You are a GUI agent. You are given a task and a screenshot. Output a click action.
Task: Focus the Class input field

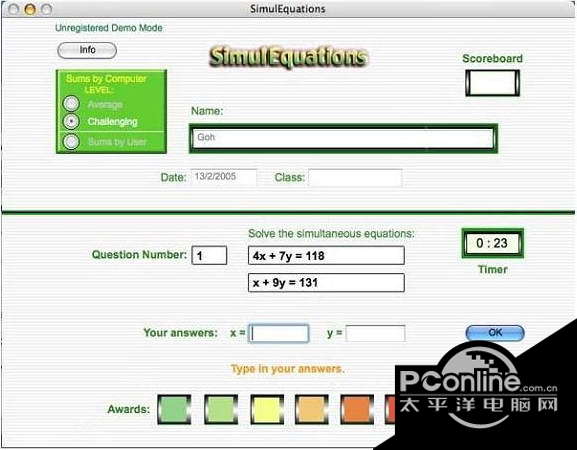355,178
